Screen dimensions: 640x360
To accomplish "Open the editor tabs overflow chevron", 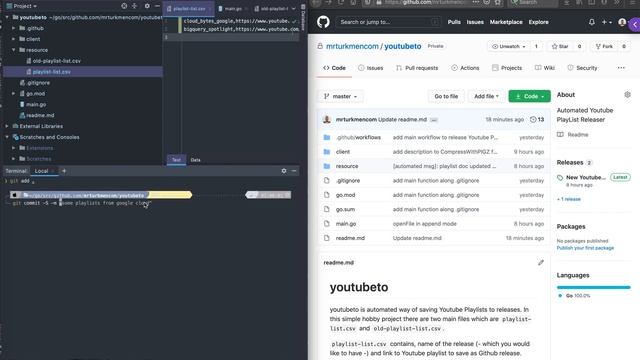I will [293, 9].
